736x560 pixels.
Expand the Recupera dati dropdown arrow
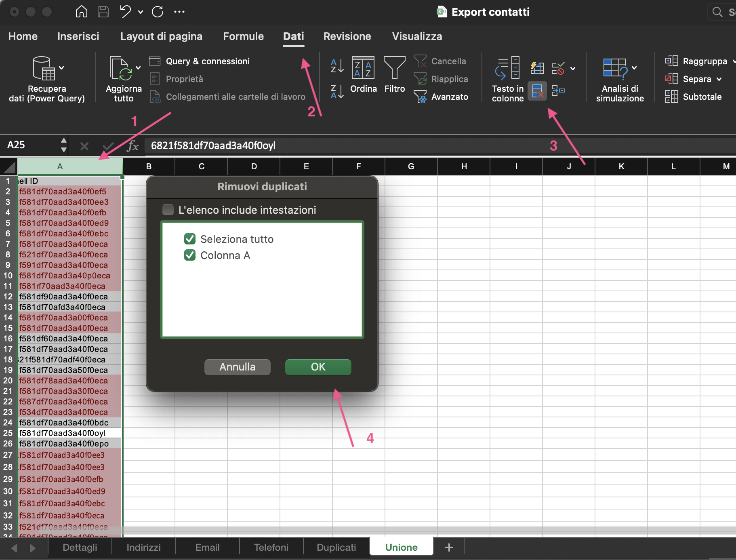point(61,68)
